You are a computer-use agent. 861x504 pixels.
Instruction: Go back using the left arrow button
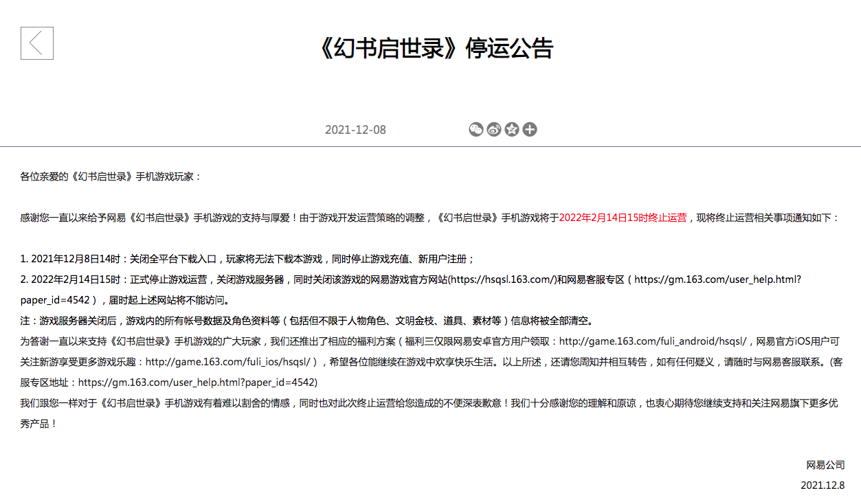(x=37, y=43)
